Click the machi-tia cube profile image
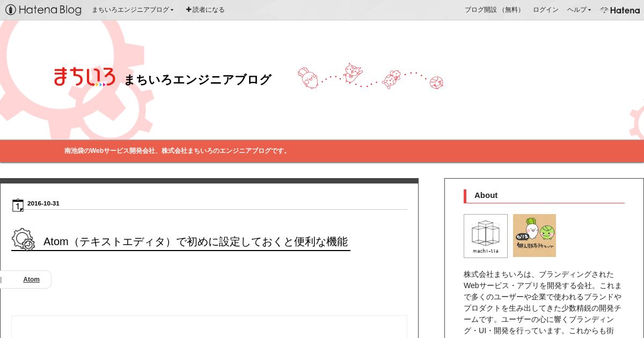 point(486,236)
